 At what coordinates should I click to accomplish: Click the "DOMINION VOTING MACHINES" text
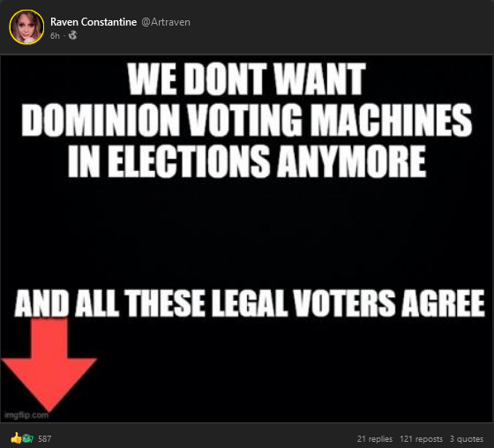[x=247, y=120]
